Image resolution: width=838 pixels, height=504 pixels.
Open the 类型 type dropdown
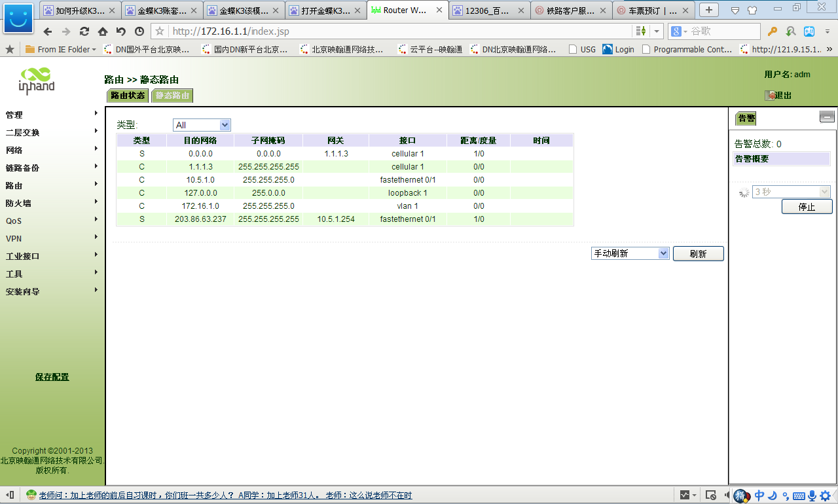202,125
